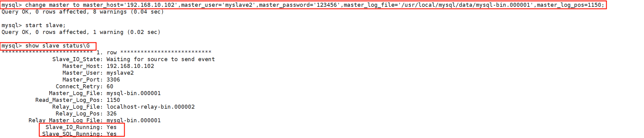The image size is (644, 138).
Task: Click the Slave_IO_Running Yes value
Action: click(x=111, y=127)
